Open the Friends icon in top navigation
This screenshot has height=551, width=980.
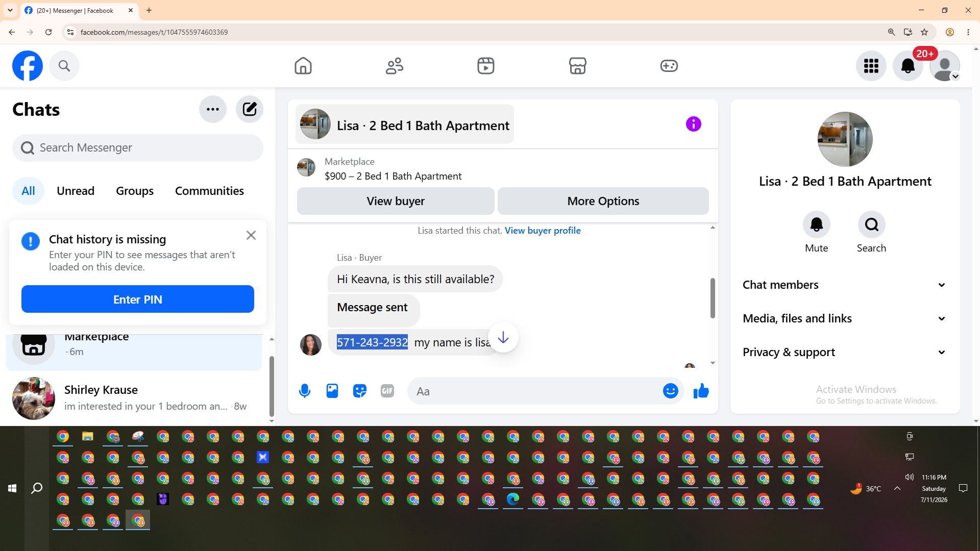click(395, 66)
